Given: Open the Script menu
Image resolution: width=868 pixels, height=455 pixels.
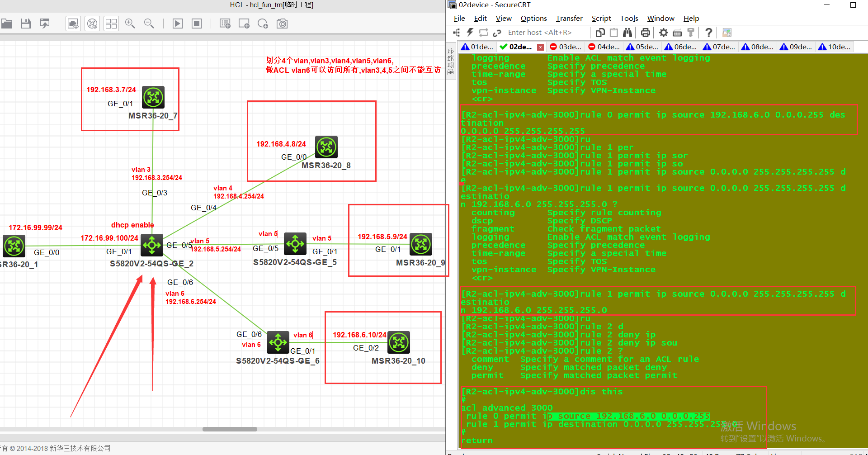Looking at the screenshot, I should [601, 18].
